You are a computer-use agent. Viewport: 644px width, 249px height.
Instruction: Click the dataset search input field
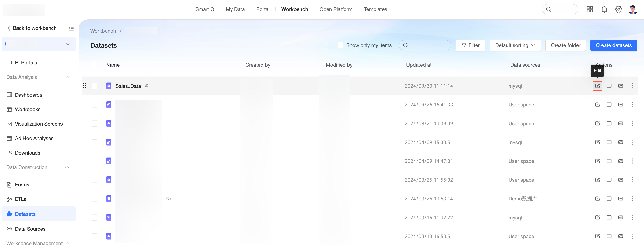pos(425,45)
